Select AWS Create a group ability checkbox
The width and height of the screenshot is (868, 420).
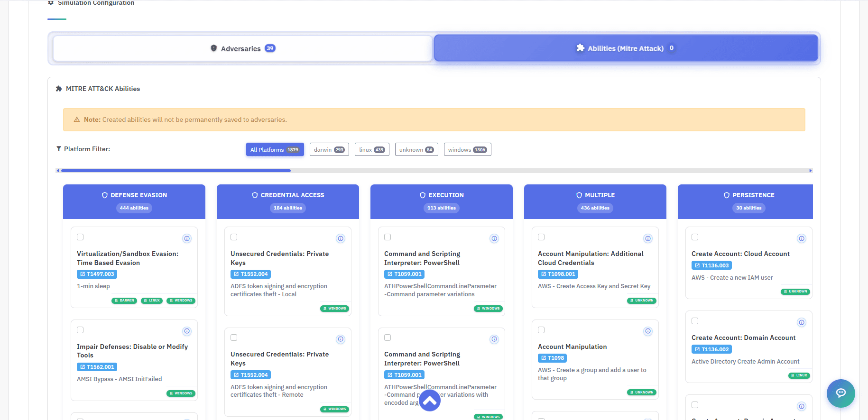pos(541,330)
